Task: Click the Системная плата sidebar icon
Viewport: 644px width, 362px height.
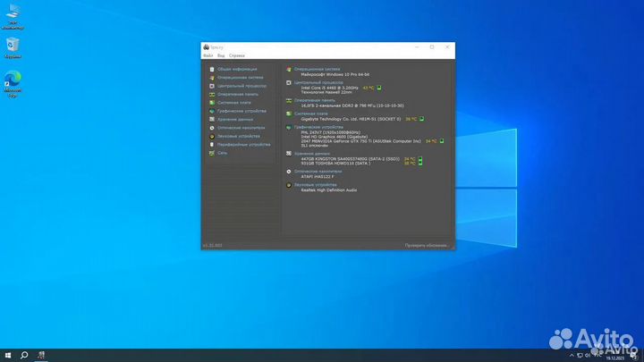Action: 212,103
